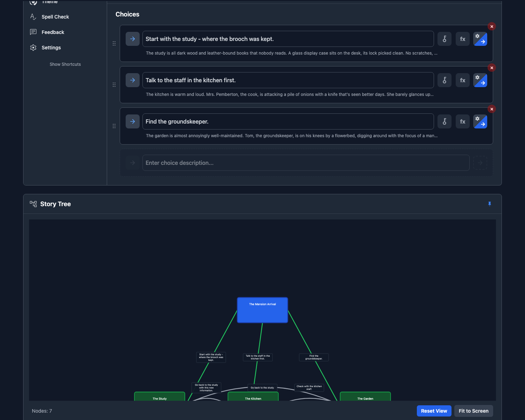The image size is (525, 420).
Task: Select the key condition icon on the first choice
Action: pos(444,39)
